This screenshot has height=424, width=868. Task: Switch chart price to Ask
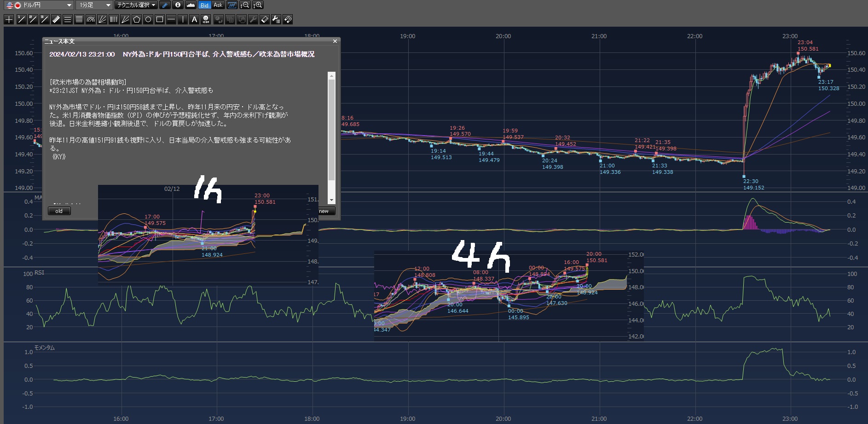218,5
